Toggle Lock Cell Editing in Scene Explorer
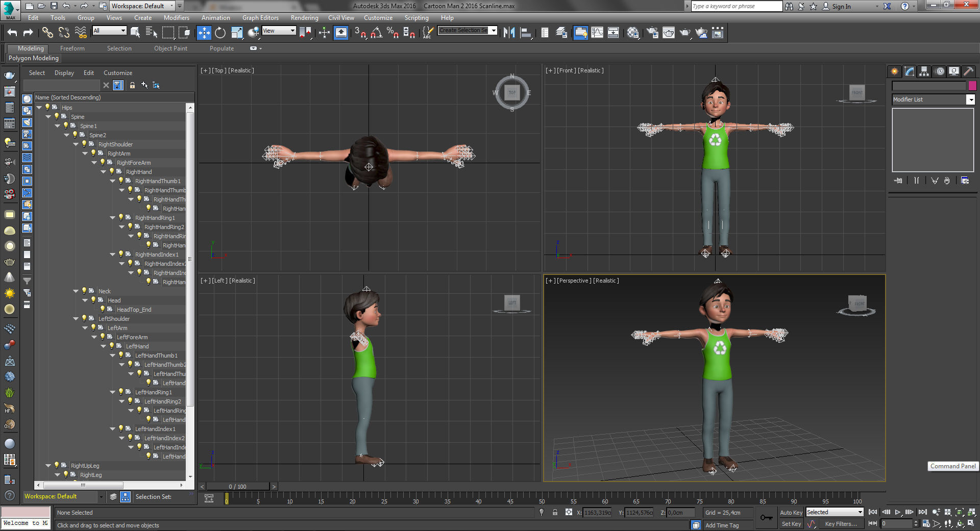This screenshot has height=531, width=980. tap(132, 85)
